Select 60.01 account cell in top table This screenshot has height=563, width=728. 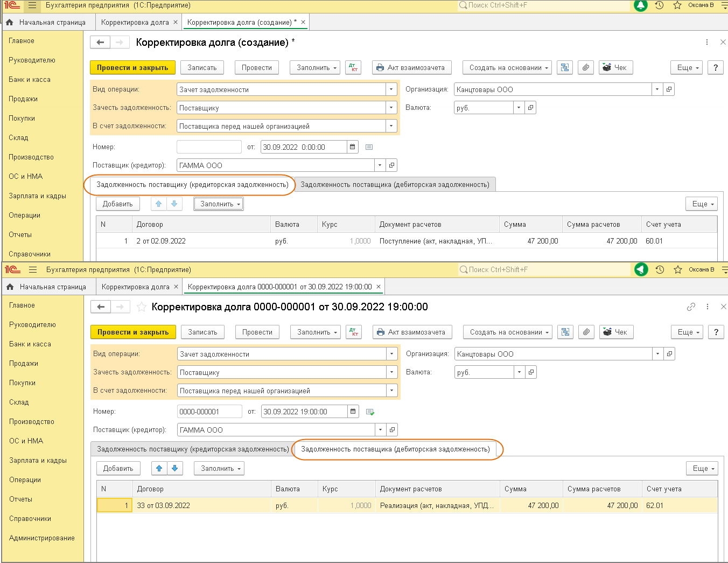point(678,241)
